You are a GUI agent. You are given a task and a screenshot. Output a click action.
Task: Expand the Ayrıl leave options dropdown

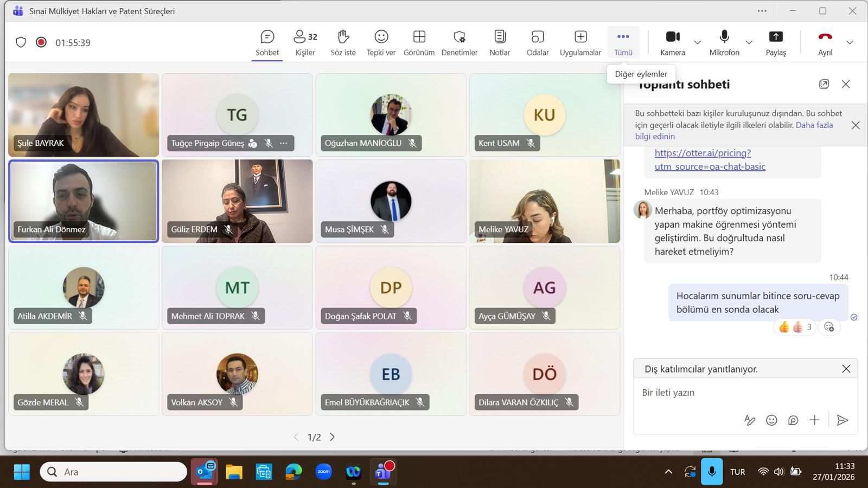click(x=850, y=42)
